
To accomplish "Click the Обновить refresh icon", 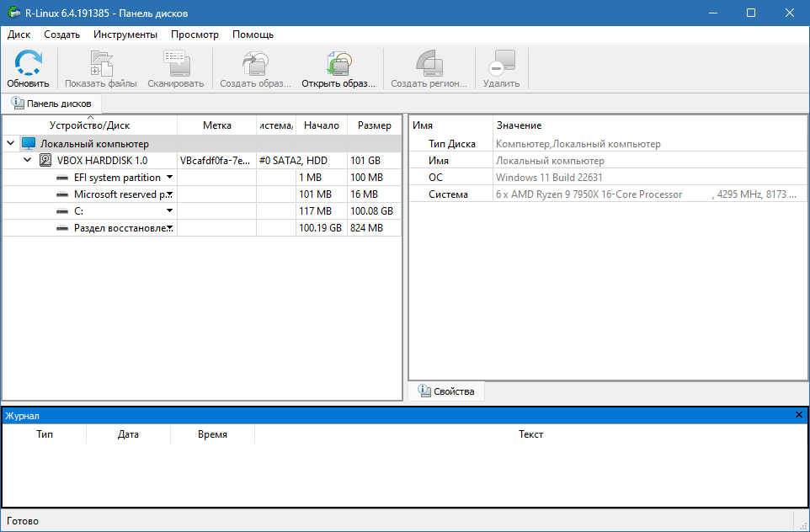I will 28,62.
